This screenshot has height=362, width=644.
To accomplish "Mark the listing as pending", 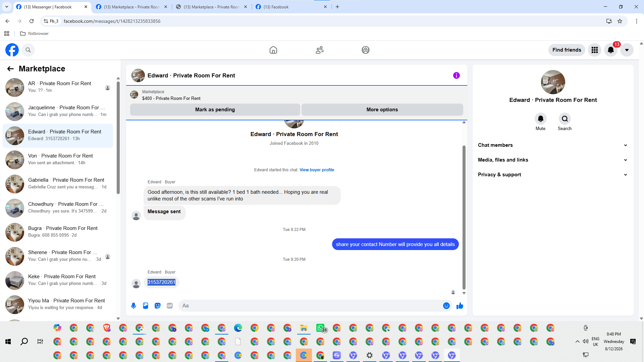I will click(x=215, y=110).
